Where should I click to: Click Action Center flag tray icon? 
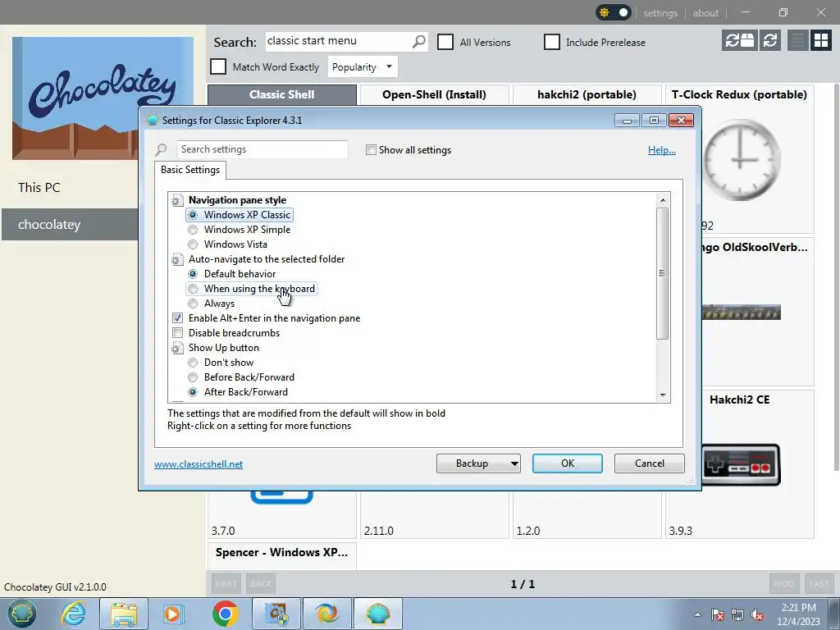coord(717,614)
